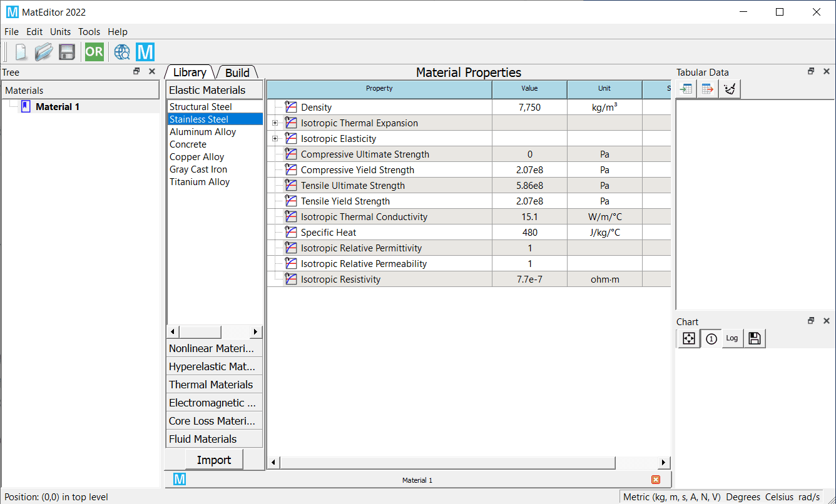Click the Tensile Yield Strength property icon

coord(290,201)
